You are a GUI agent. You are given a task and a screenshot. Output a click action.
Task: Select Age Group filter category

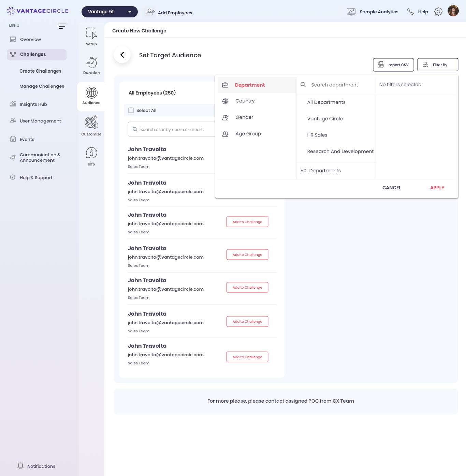(248, 134)
